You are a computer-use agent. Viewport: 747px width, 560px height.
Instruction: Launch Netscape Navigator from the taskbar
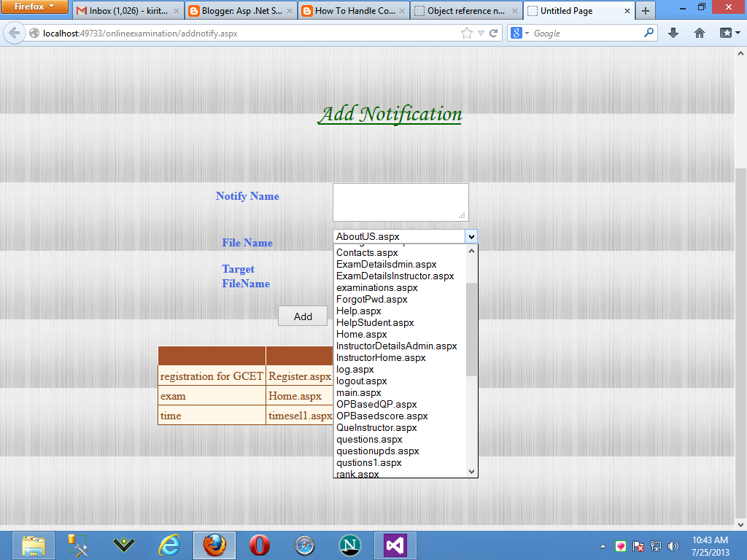tap(349, 545)
